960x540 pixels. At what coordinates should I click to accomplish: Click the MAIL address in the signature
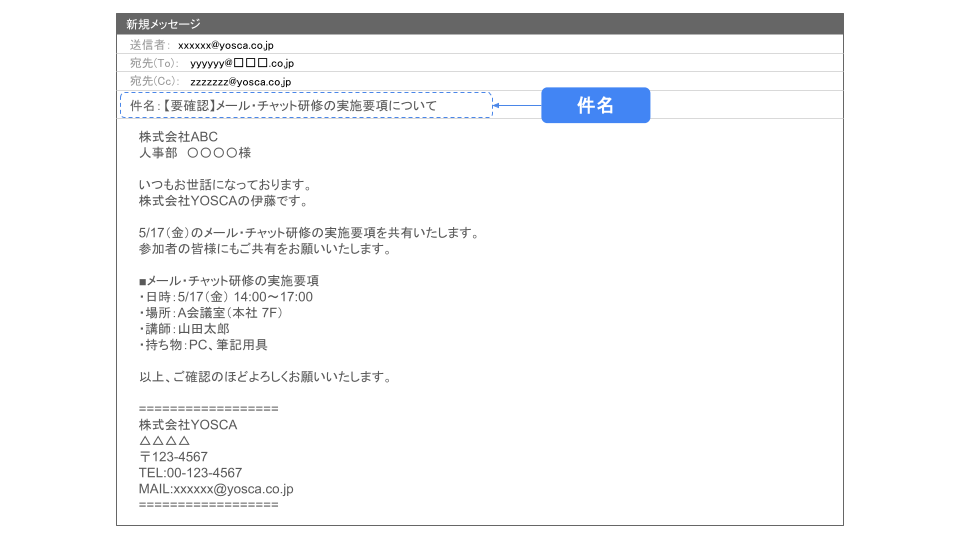216,489
